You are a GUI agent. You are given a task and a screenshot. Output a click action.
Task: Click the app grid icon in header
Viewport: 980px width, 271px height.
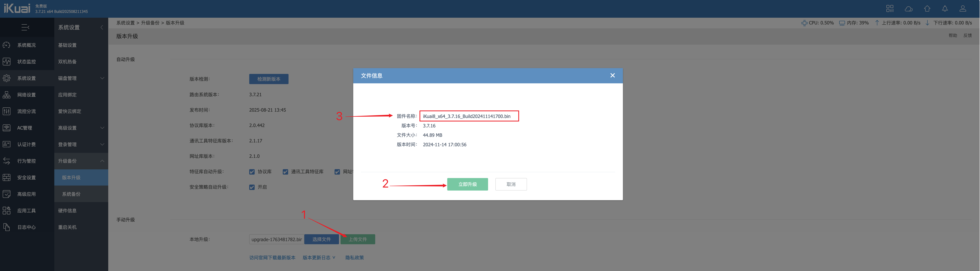(889, 8)
